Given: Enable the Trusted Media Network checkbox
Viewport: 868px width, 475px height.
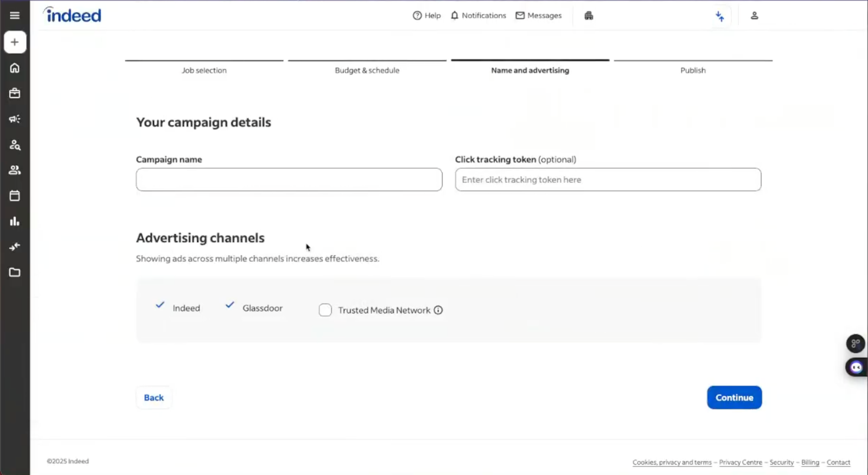Looking at the screenshot, I should point(325,310).
